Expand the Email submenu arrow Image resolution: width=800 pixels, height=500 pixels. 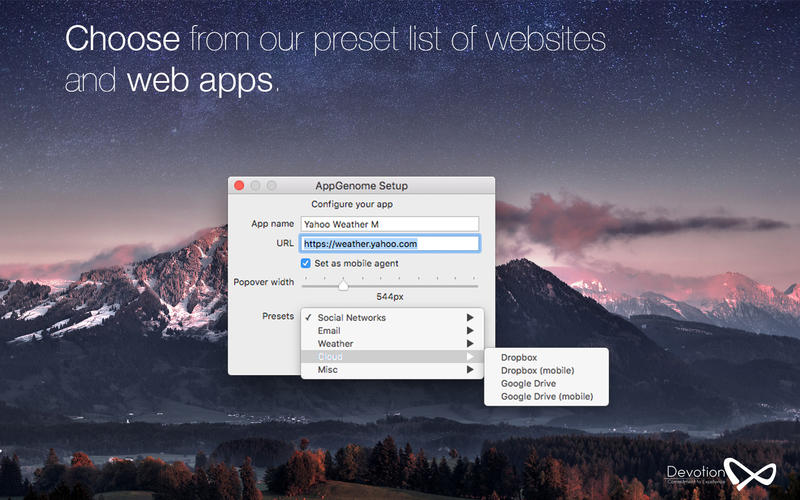tap(470, 331)
